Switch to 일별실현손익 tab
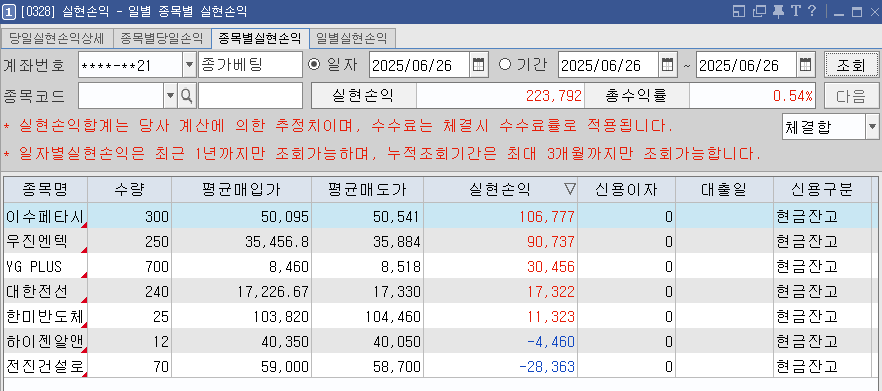Image resolution: width=882 pixels, height=391 pixels. tap(352, 38)
